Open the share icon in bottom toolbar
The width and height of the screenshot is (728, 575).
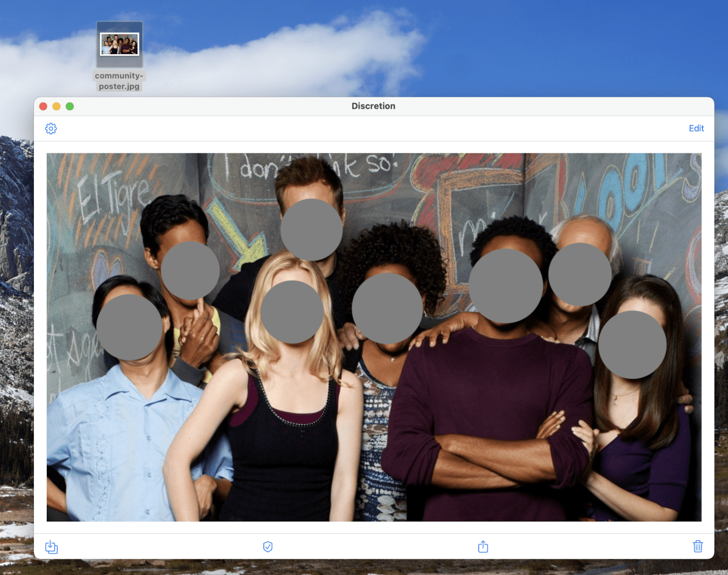click(483, 546)
